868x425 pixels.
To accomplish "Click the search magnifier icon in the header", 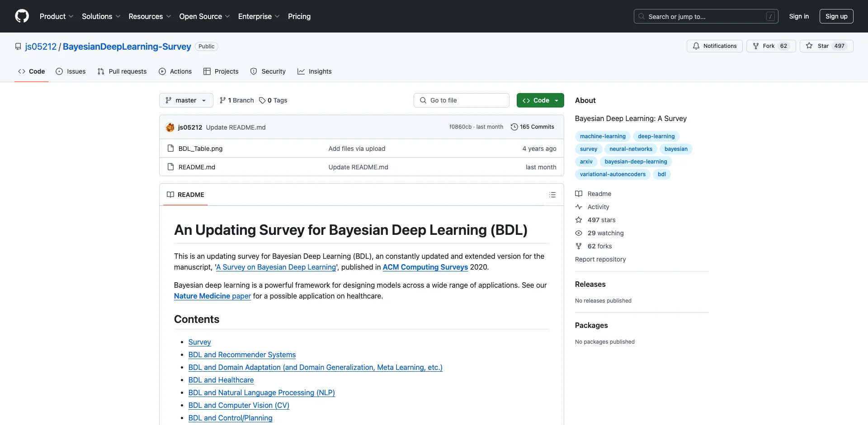I will (x=642, y=16).
